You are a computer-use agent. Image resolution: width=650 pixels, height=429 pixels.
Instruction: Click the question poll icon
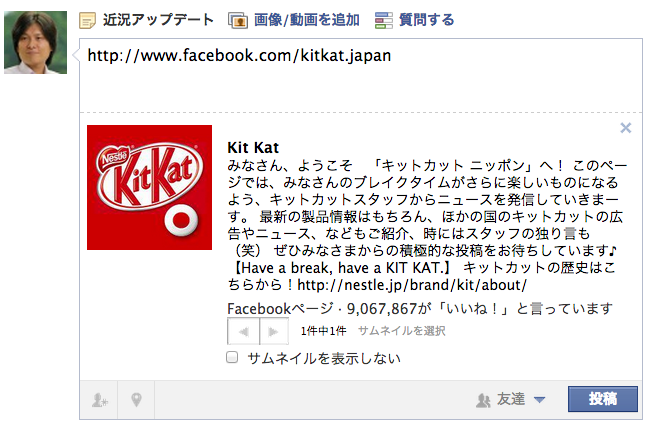(x=383, y=20)
